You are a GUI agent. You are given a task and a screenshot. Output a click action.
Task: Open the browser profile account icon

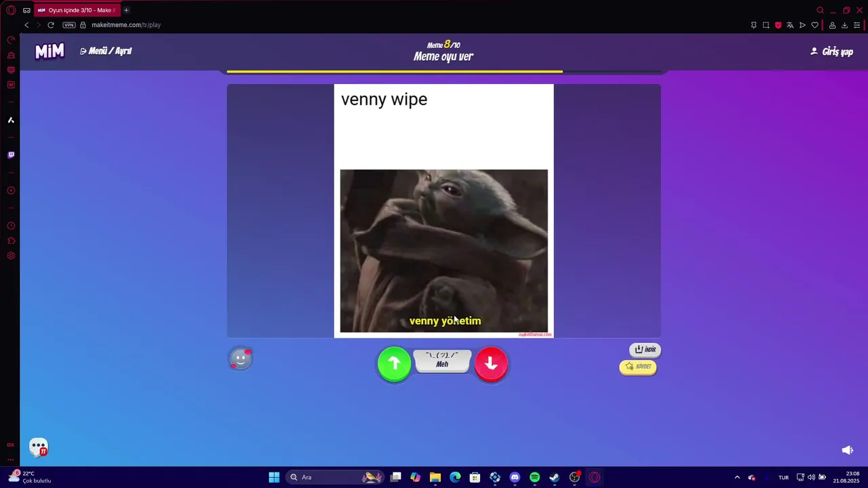click(x=832, y=25)
